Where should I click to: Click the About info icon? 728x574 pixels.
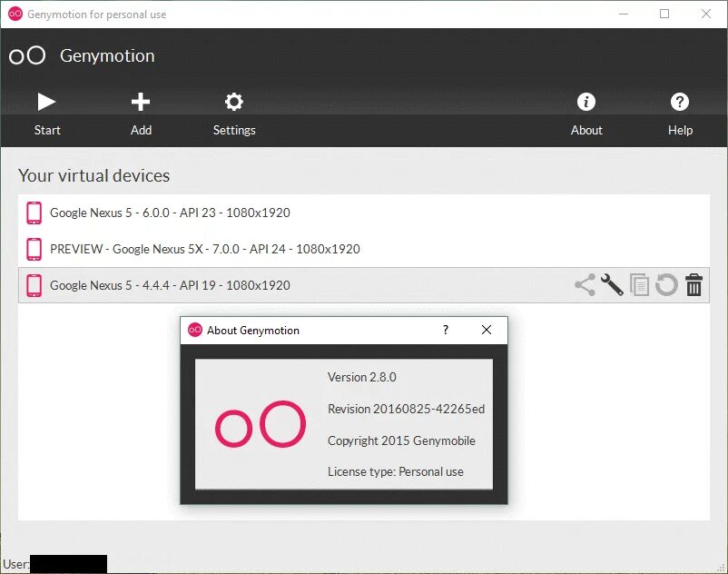[585, 102]
